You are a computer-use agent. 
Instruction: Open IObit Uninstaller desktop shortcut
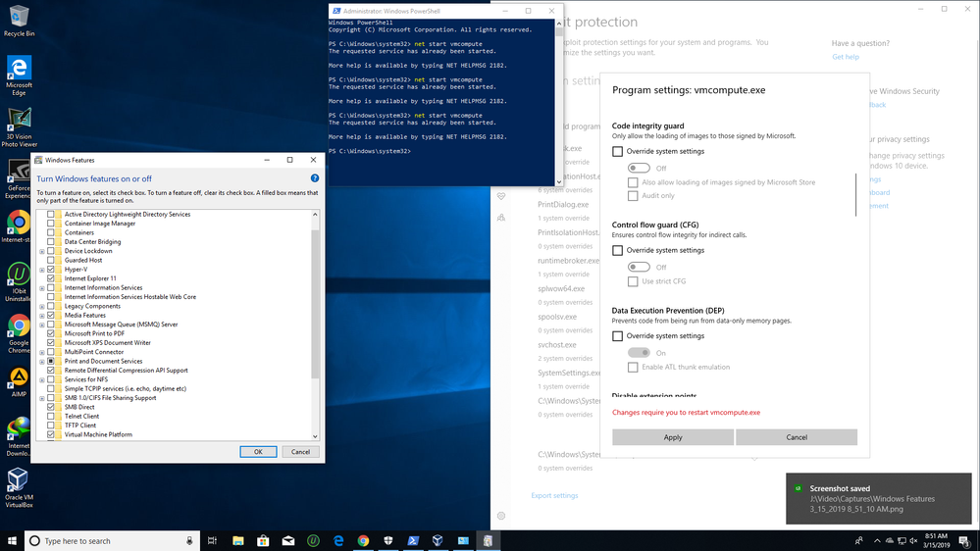point(19,282)
